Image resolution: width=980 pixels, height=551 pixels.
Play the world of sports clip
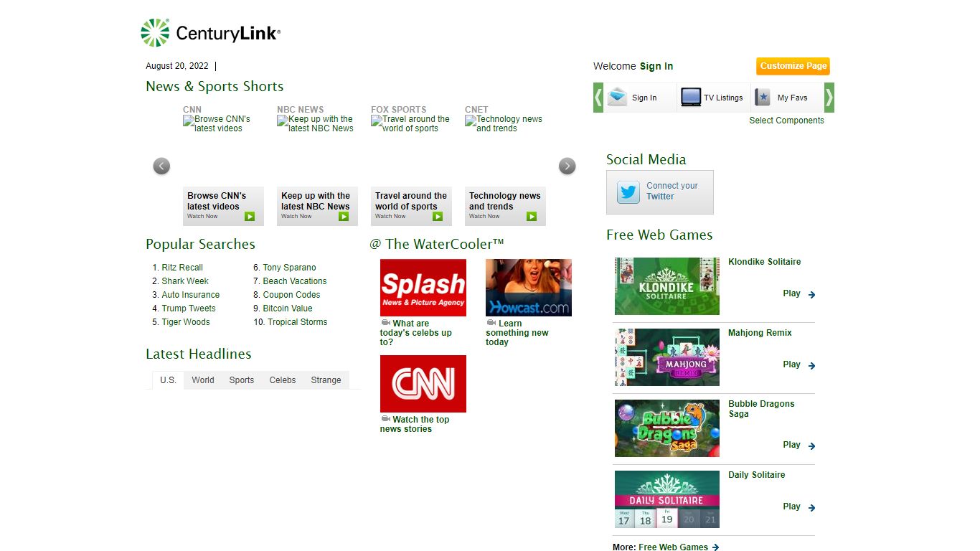[438, 216]
